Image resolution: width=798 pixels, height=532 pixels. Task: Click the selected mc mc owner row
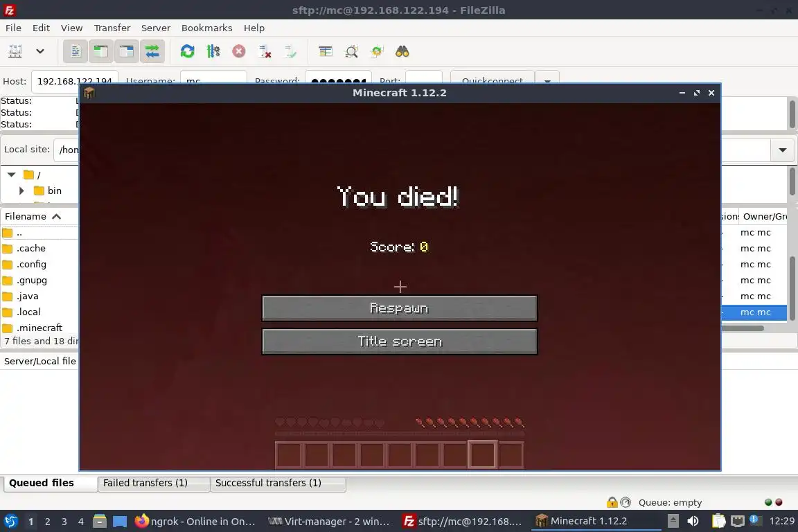tap(755, 312)
